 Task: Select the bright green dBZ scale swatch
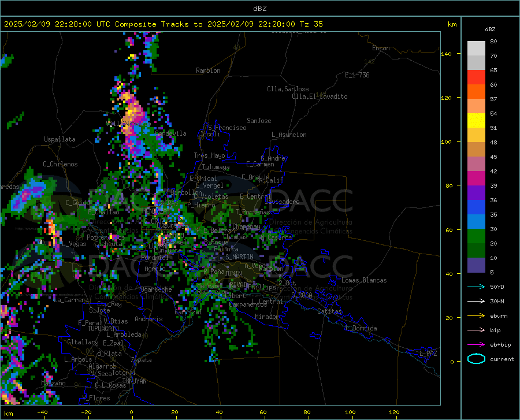click(x=476, y=236)
